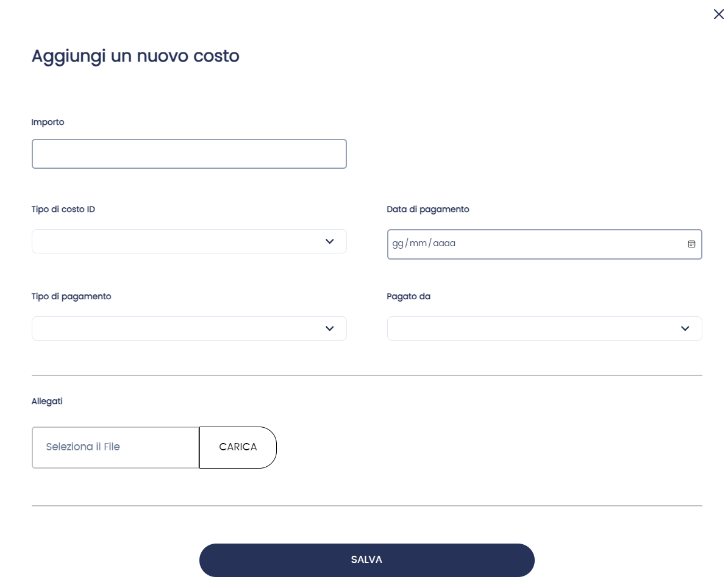Select the gg day segment of the date

(398, 244)
